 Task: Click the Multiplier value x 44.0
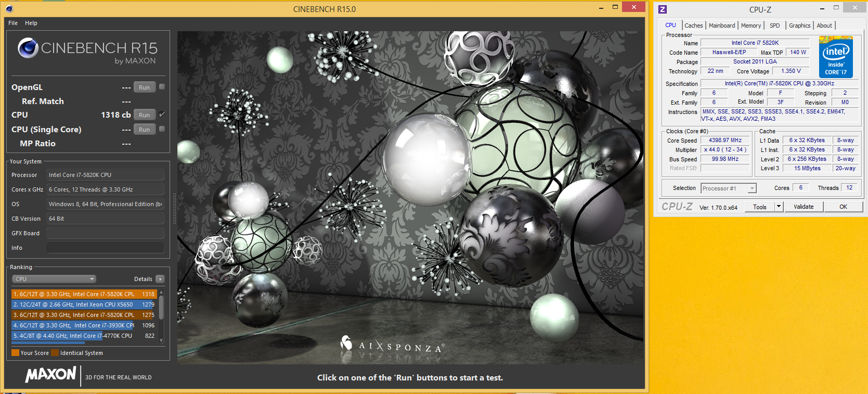[x=725, y=149]
